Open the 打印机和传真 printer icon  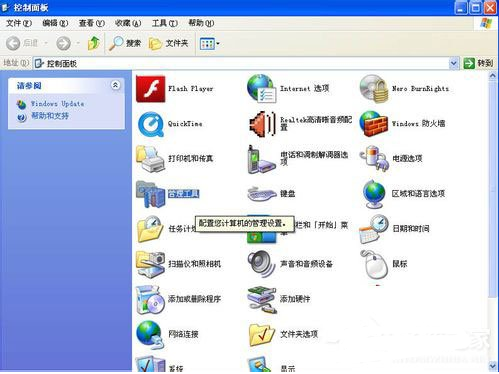(151, 159)
